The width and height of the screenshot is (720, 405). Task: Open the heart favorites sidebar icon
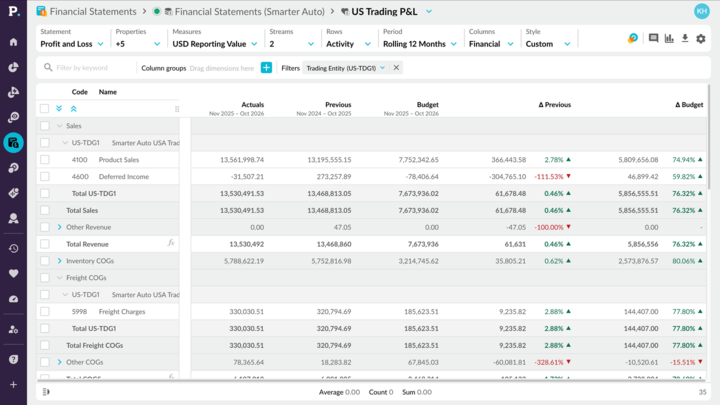coord(13,274)
